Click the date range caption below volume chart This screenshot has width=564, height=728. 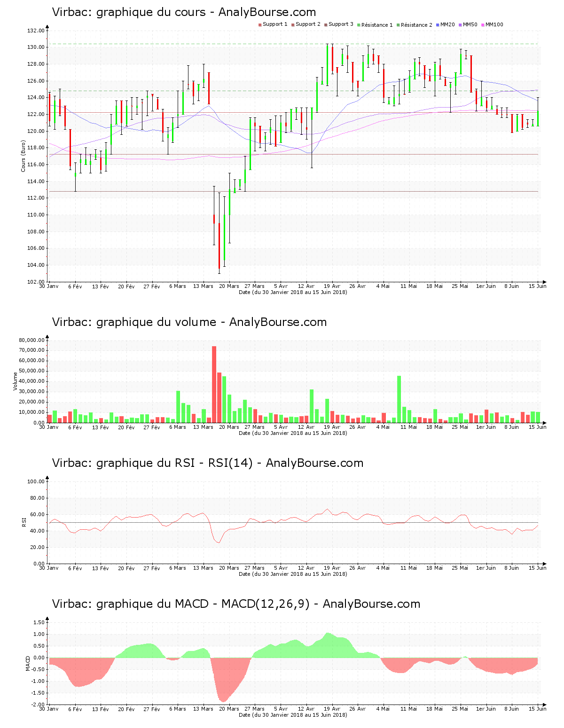(293, 433)
